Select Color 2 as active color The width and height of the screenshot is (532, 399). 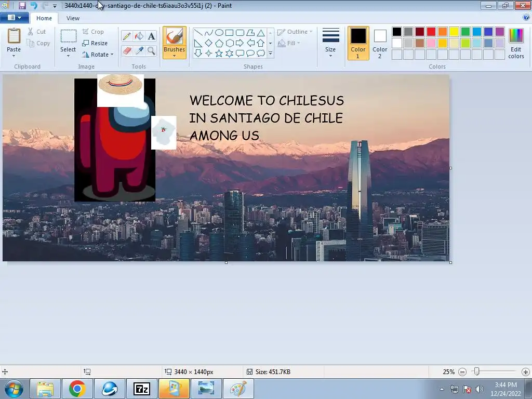coord(380,43)
